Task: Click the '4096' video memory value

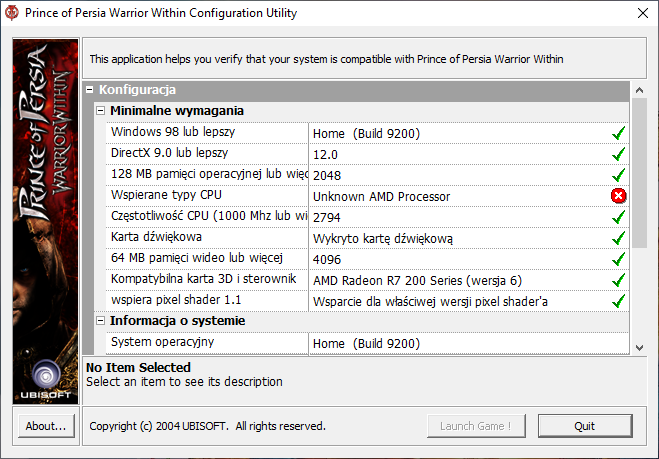Action: tap(327, 260)
